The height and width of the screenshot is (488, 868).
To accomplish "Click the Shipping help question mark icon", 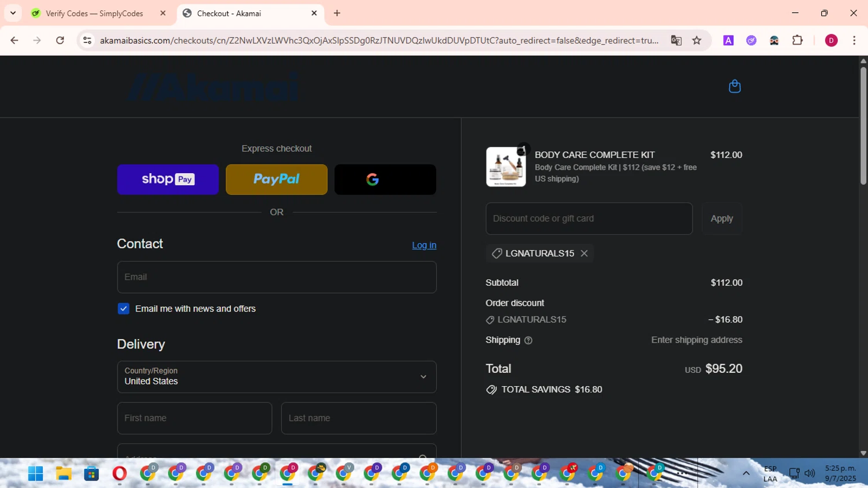I will coord(528,340).
